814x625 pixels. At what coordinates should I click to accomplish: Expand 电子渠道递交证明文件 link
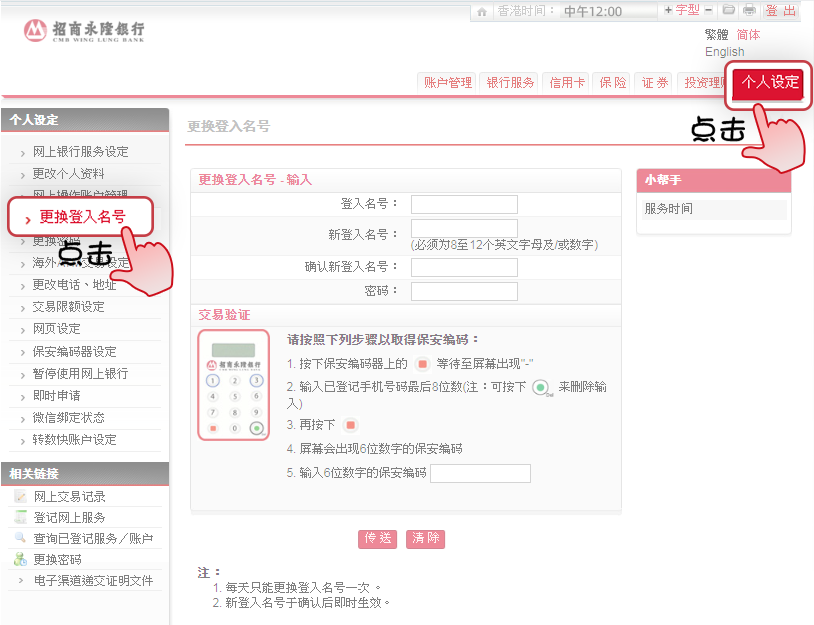click(93, 580)
